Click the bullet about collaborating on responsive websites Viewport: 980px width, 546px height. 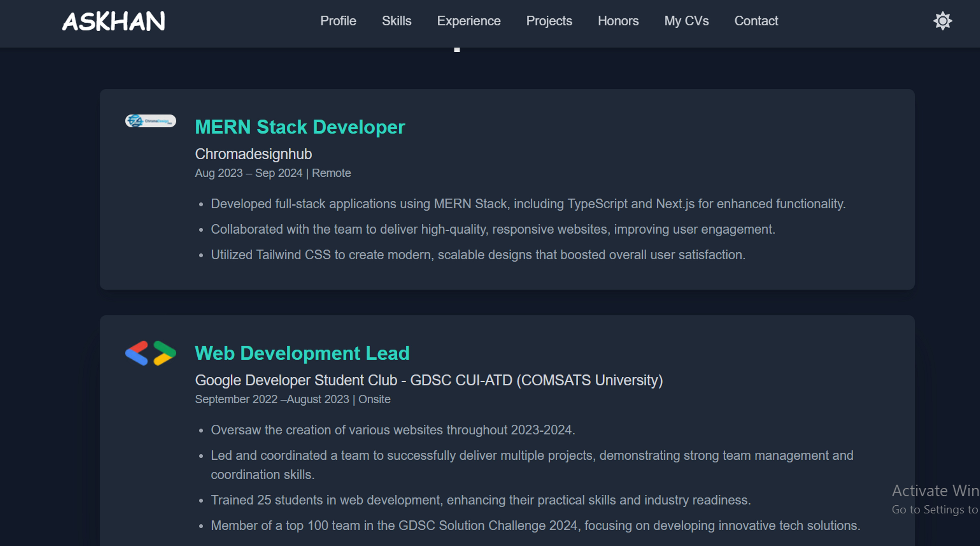tap(493, 229)
